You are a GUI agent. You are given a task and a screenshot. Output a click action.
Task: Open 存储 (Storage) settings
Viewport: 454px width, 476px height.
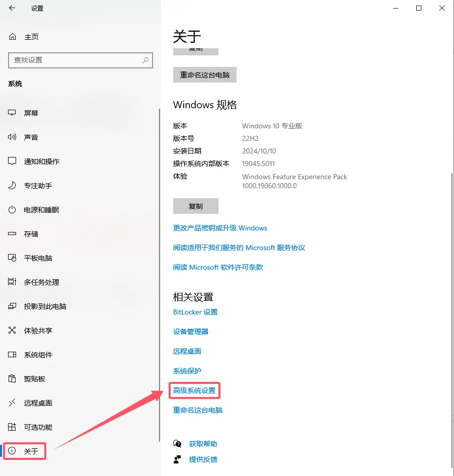31,233
